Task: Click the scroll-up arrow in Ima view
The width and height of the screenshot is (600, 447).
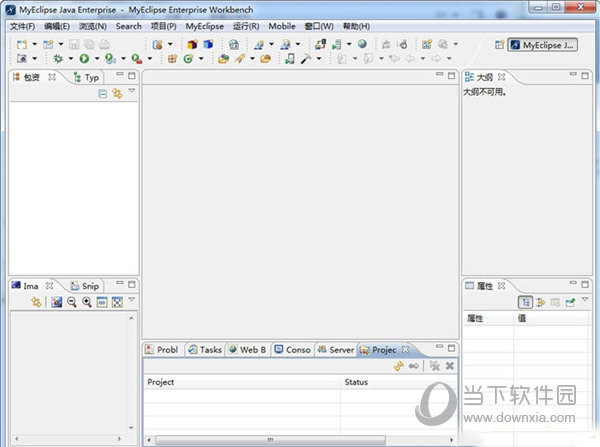Action: tap(131, 318)
